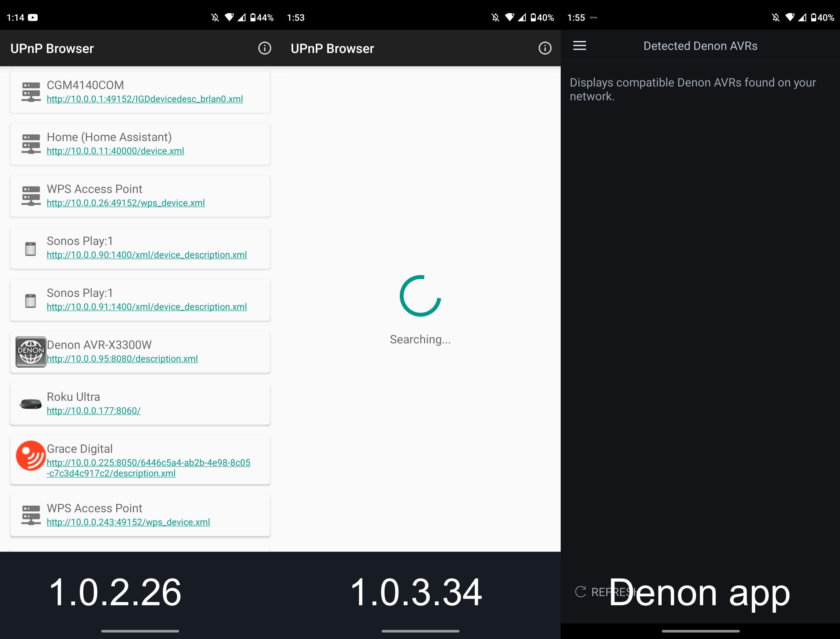Open the Grace Digital description.xml link
The width and height of the screenshot is (840, 639).
148,468
